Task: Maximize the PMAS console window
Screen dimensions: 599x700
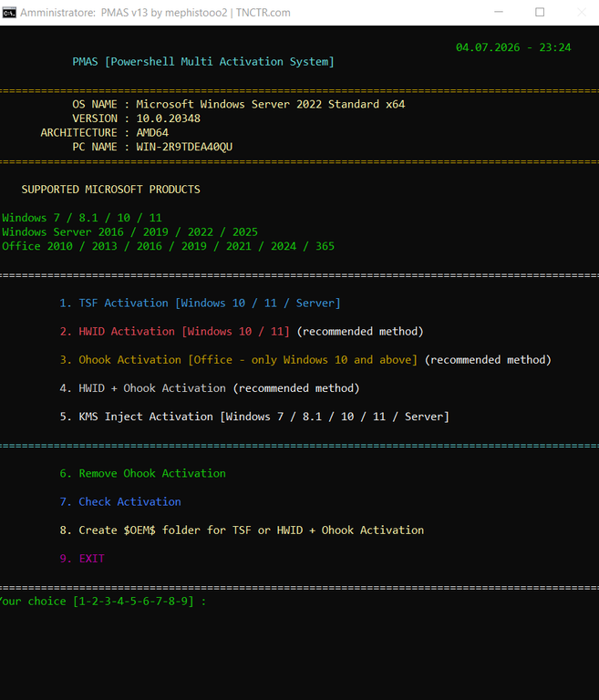Action: click(x=540, y=12)
